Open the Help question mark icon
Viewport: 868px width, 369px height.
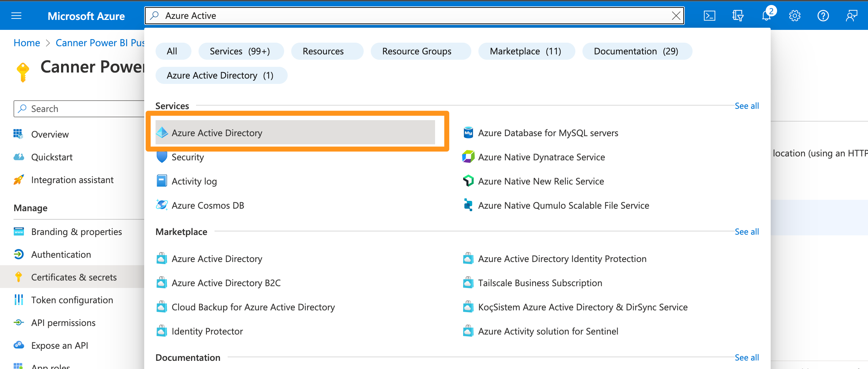click(x=823, y=16)
